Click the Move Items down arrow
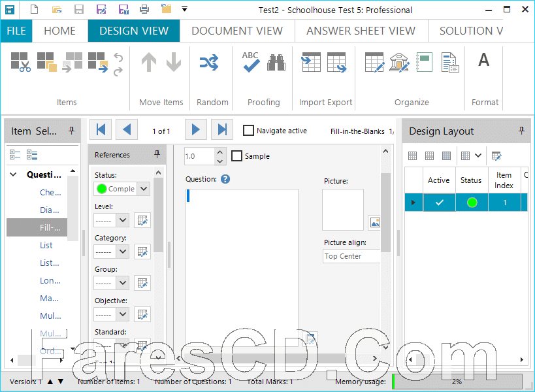This screenshot has height=392, width=535. [174, 62]
